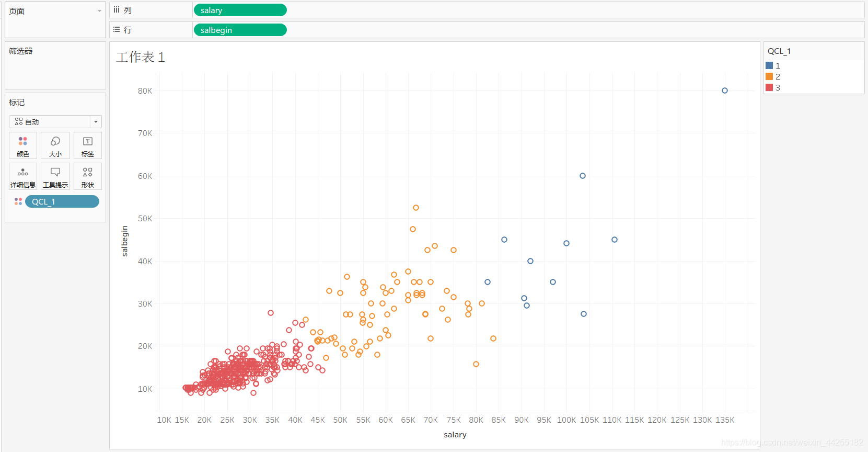Click the 50K label on salary axis

pyautogui.click(x=340, y=420)
